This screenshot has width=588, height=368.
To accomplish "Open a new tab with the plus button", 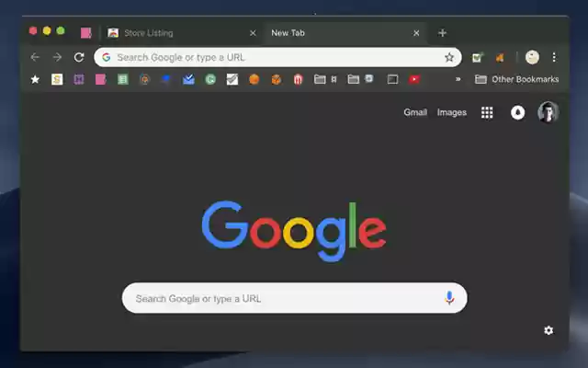I will 442,33.
